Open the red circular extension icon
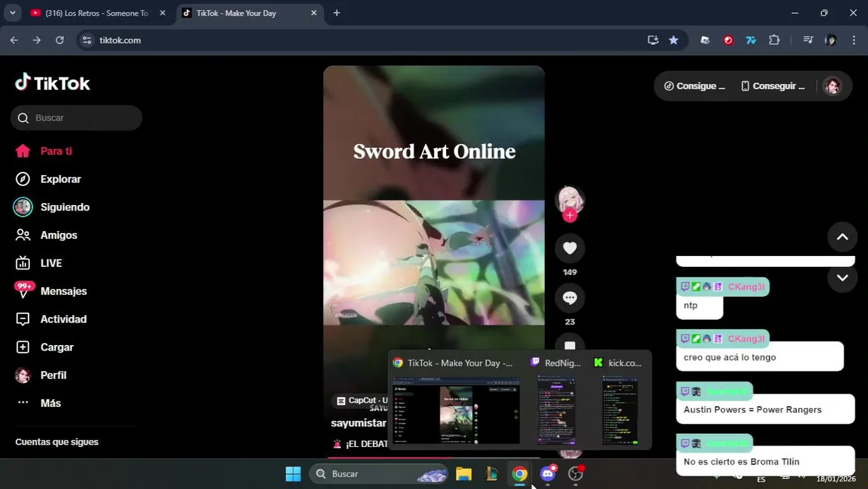 pos(728,40)
